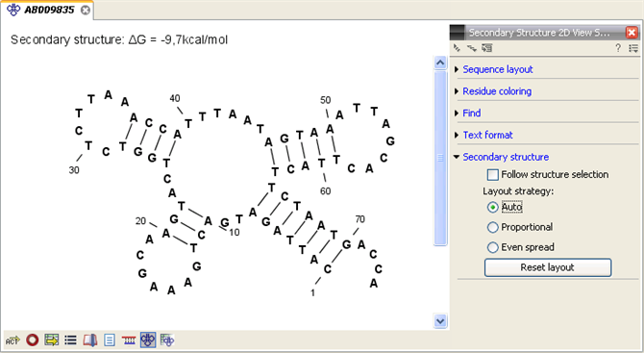The height and width of the screenshot is (353, 644).
Task: Select the Auto layout strategy
Action: point(492,207)
